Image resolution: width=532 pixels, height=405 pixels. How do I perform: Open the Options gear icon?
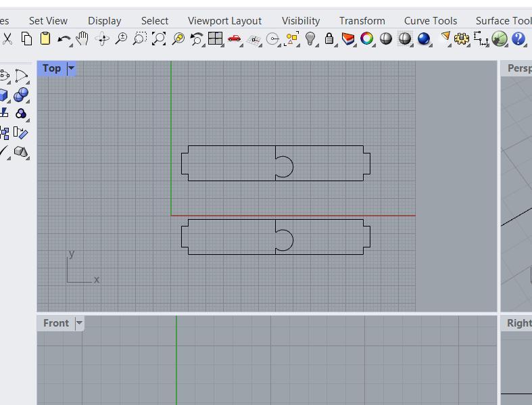[462, 39]
